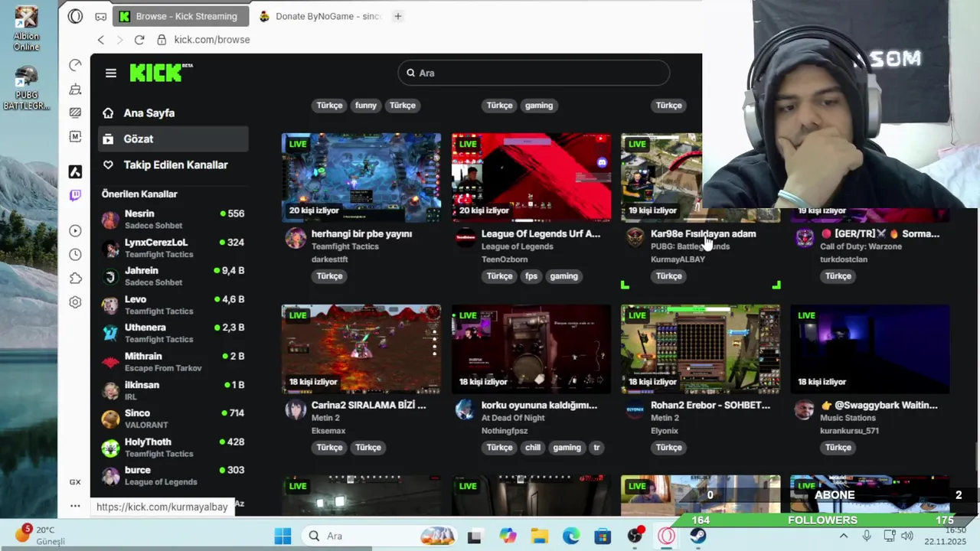Open 'herhangi bir pbe yayını' stream thumbnail
This screenshot has width=980, height=551.
tap(361, 178)
